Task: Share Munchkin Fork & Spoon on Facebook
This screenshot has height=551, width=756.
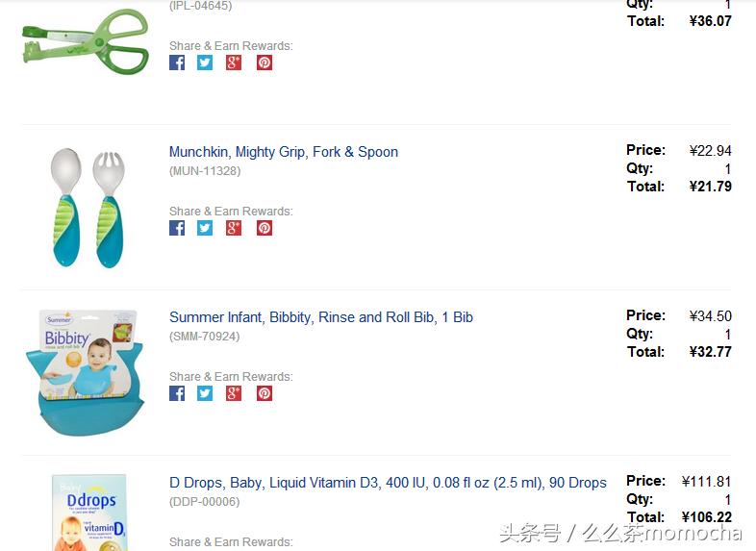Action: pos(177,228)
